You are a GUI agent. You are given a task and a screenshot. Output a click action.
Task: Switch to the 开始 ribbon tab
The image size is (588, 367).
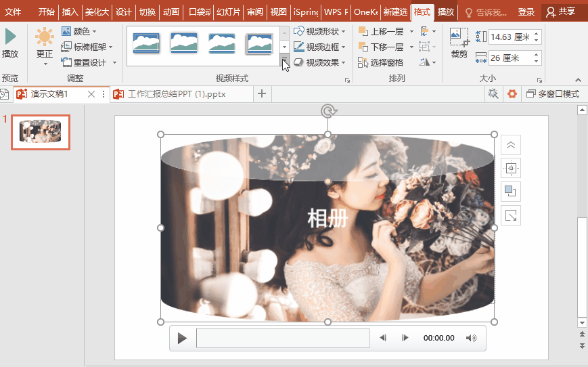coord(46,12)
